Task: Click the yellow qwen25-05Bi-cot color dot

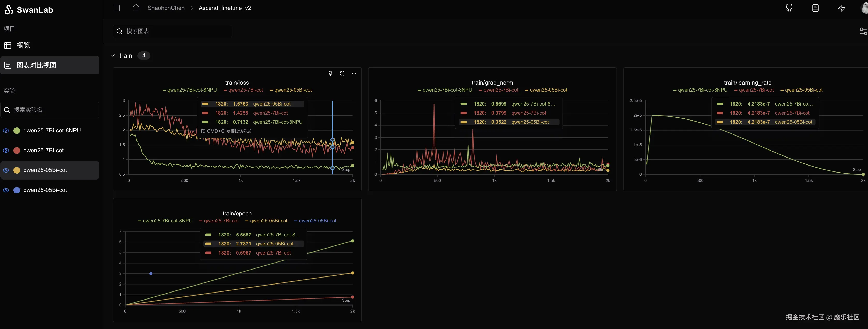Action: point(17,170)
